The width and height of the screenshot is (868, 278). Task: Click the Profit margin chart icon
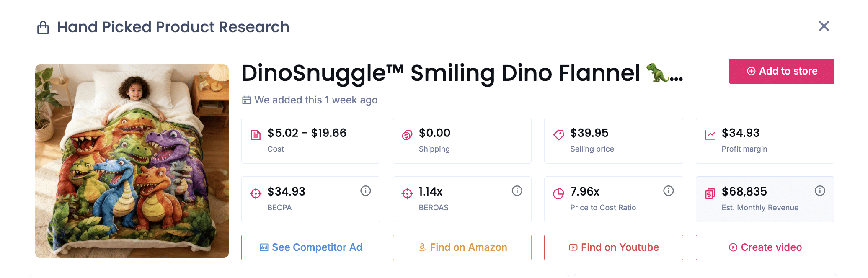(x=710, y=135)
